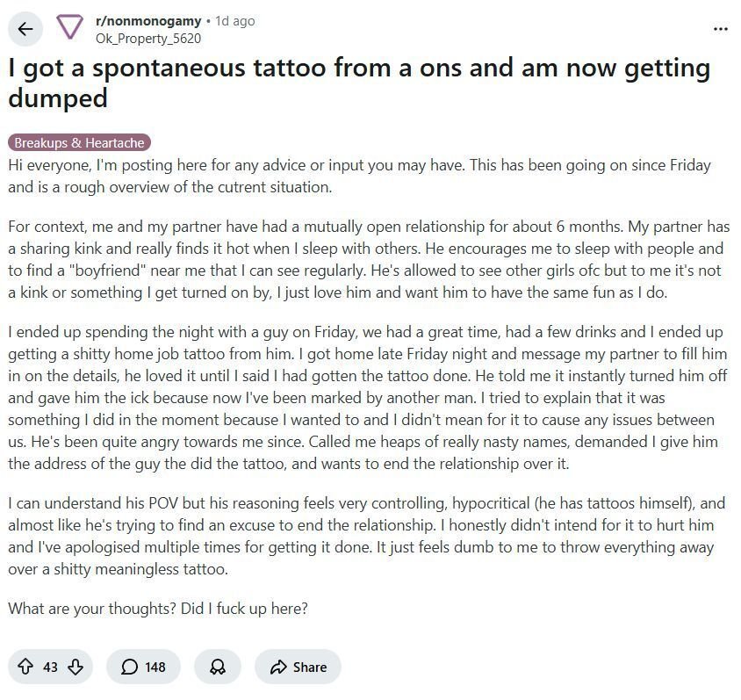
Task: Go back using the left arrow
Action: click(x=25, y=29)
